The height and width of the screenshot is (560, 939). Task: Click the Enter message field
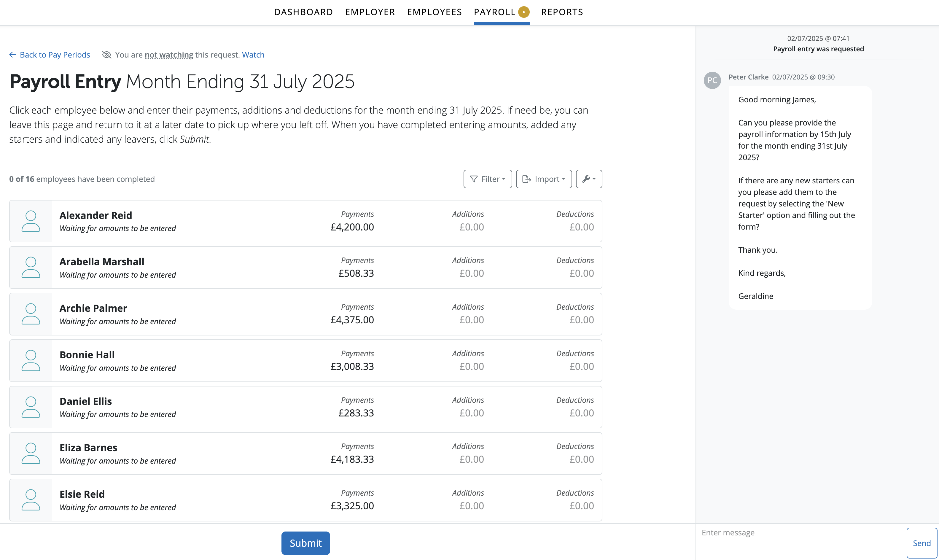tap(800, 542)
